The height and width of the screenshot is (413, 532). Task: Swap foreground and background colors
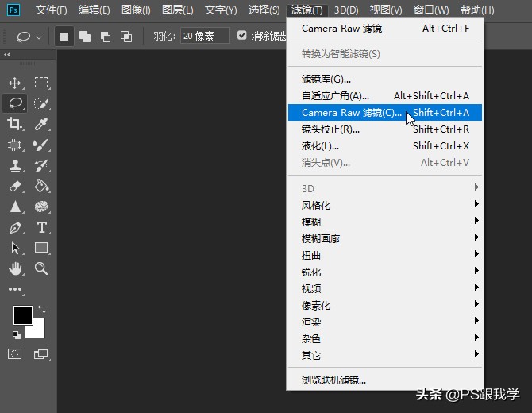click(x=42, y=309)
